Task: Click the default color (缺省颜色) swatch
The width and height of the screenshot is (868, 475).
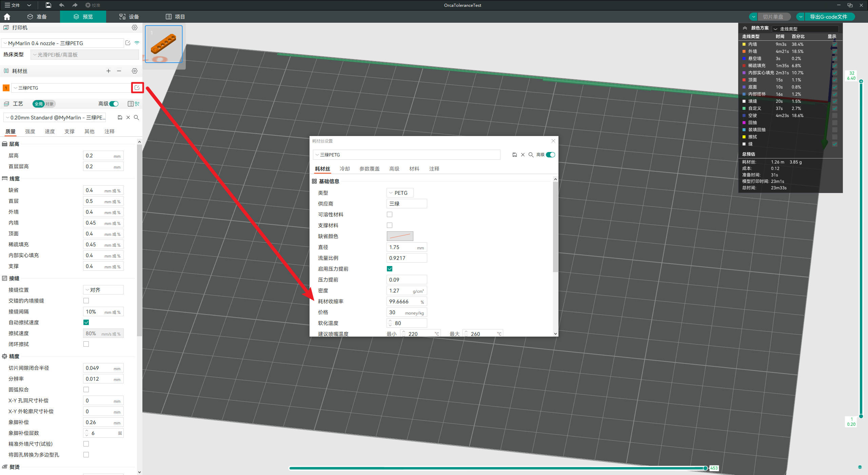Action: (400, 236)
